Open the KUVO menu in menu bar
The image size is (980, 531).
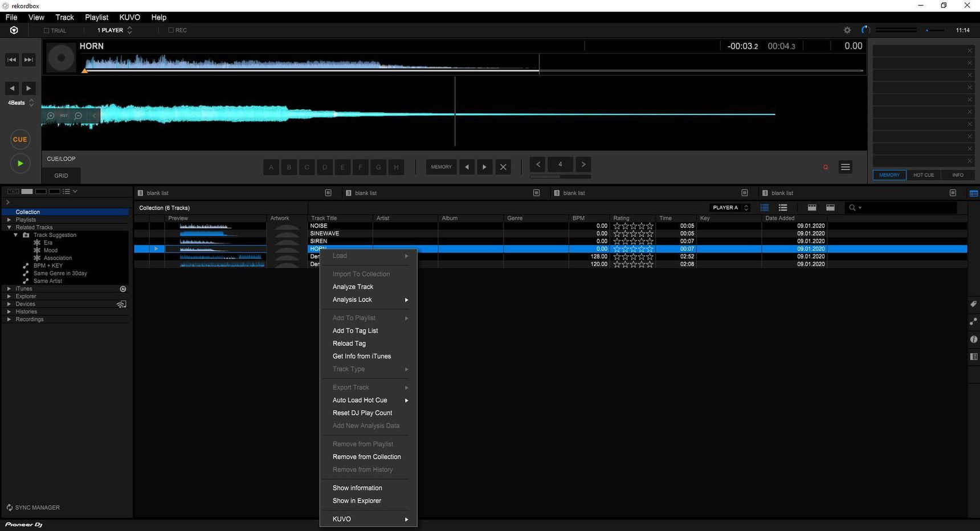click(x=130, y=17)
